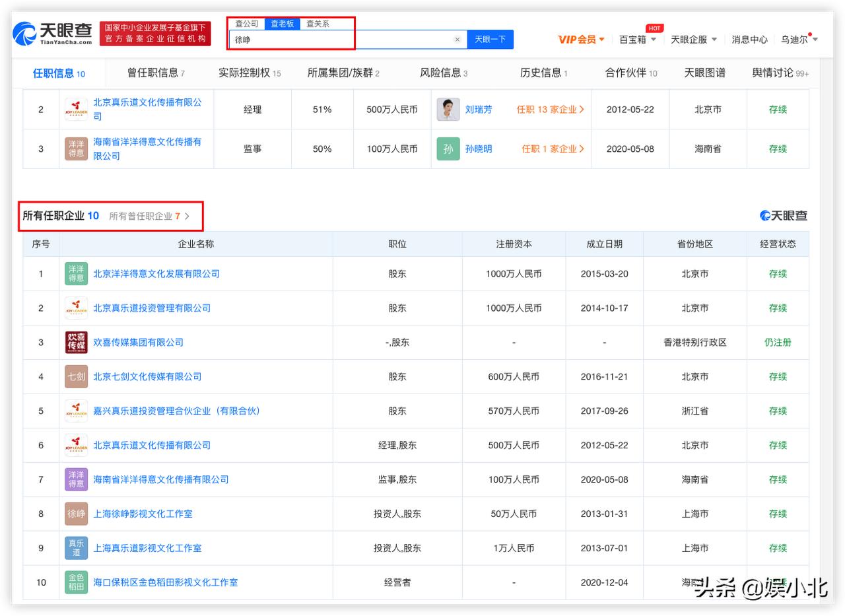Expand 任职 13 家企业 for 刘瑞芳
This screenshot has height=616, width=845.
pyautogui.click(x=551, y=110)
